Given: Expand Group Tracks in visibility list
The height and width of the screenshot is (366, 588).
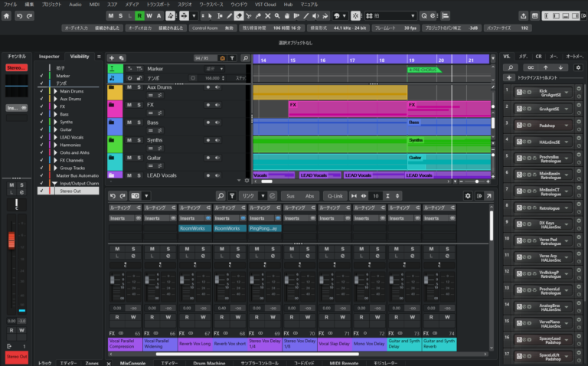Looking at the screenshot, I should [55, 168].
